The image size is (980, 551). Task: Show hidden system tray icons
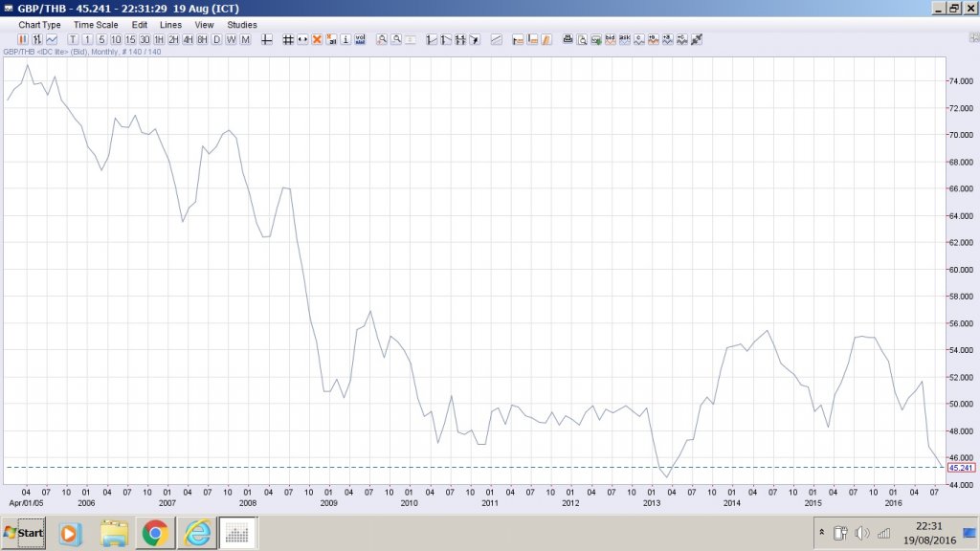point(821,532)
